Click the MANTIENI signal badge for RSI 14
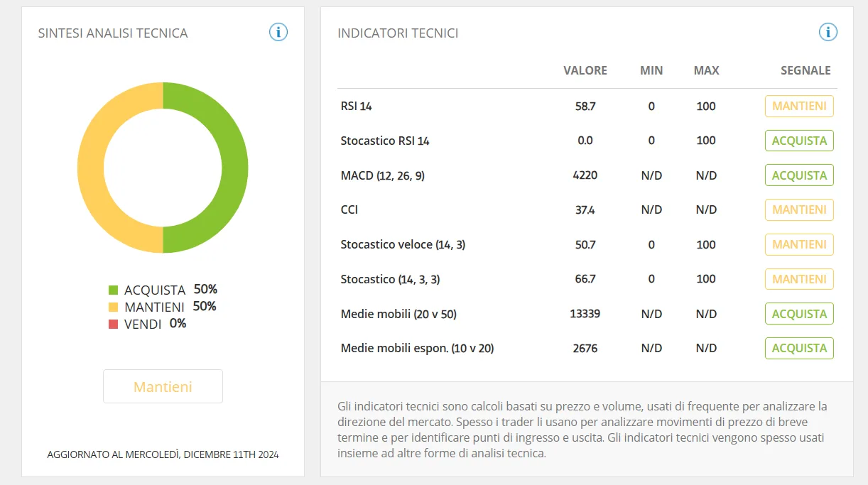868x485 pixels. (x=799, y=106)
